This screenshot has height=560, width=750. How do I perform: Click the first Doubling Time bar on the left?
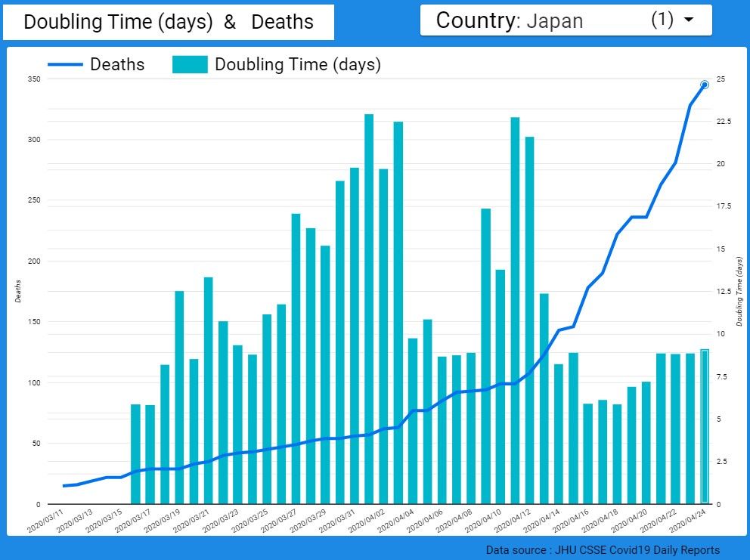click(135, 453)
